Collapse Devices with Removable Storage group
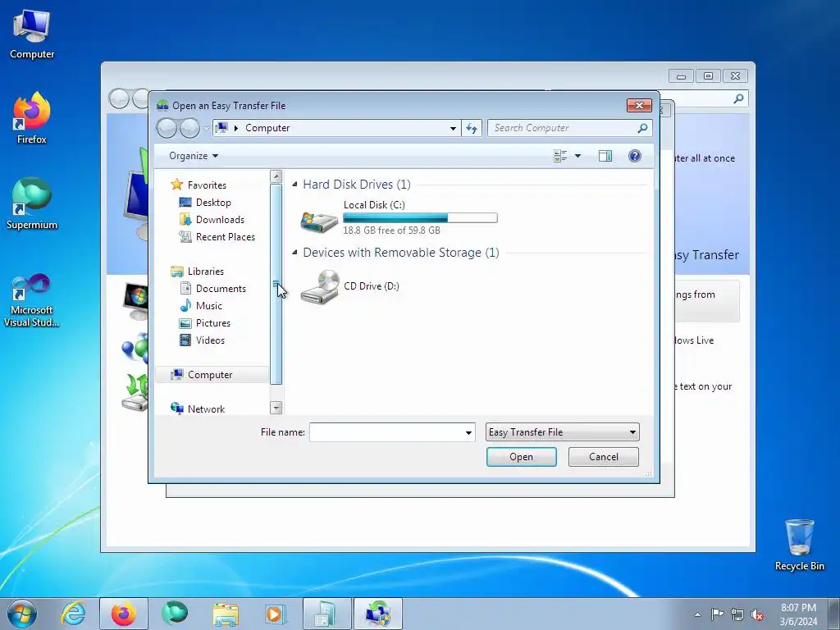Viewport: 840px width, 630px height. pyautogui.click(x=294, y=252)
